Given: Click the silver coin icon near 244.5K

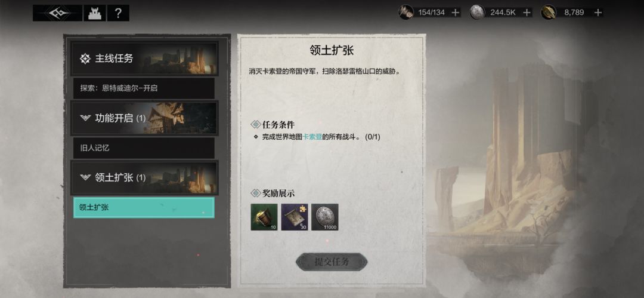Looking at the screenshot, I should click(477, 12).
